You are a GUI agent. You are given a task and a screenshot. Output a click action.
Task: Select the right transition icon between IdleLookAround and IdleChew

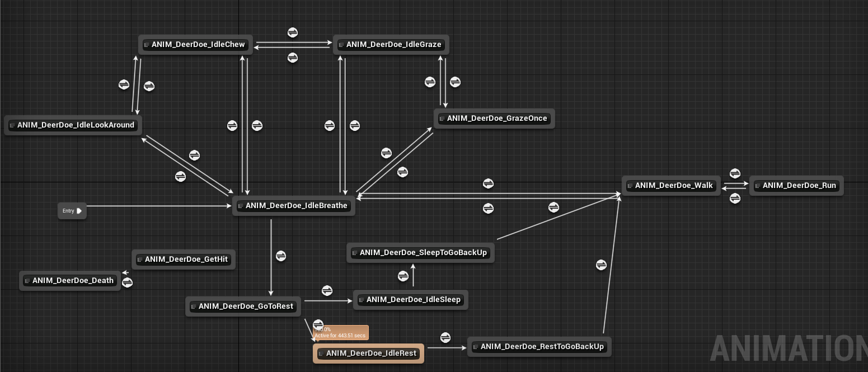click(149, 86)
